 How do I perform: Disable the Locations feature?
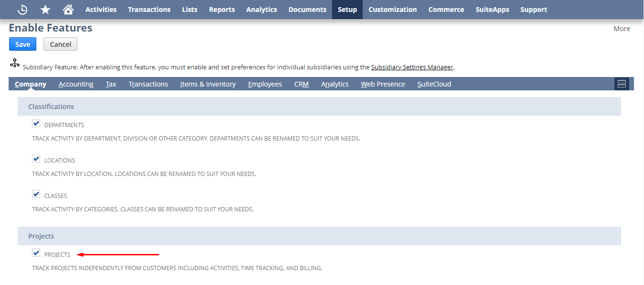[x=36, y=158]
